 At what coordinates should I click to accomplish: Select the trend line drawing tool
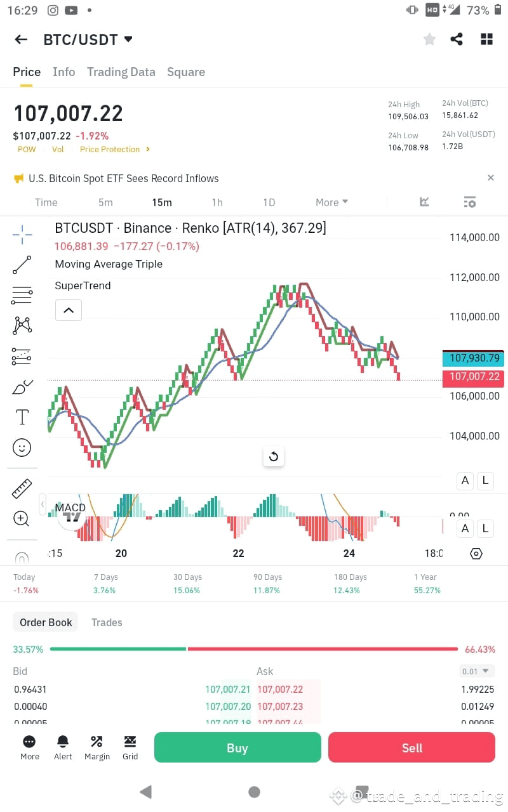22,265
